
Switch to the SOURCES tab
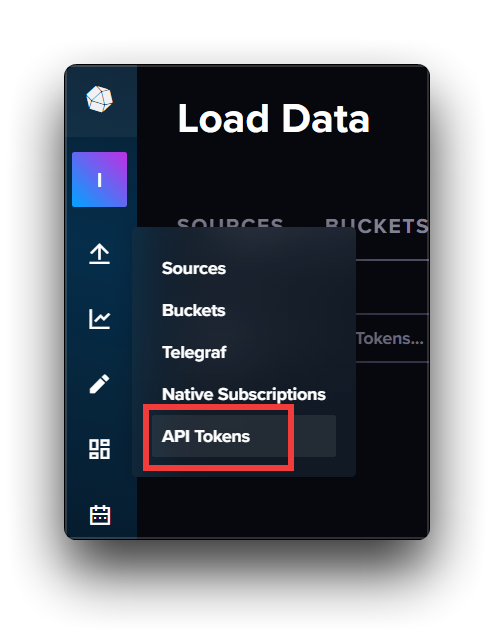coord(230,223)
